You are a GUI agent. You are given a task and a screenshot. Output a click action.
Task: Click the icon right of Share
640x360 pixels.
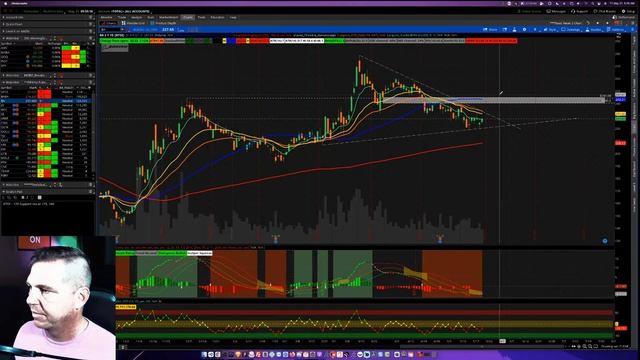(504, 30)
